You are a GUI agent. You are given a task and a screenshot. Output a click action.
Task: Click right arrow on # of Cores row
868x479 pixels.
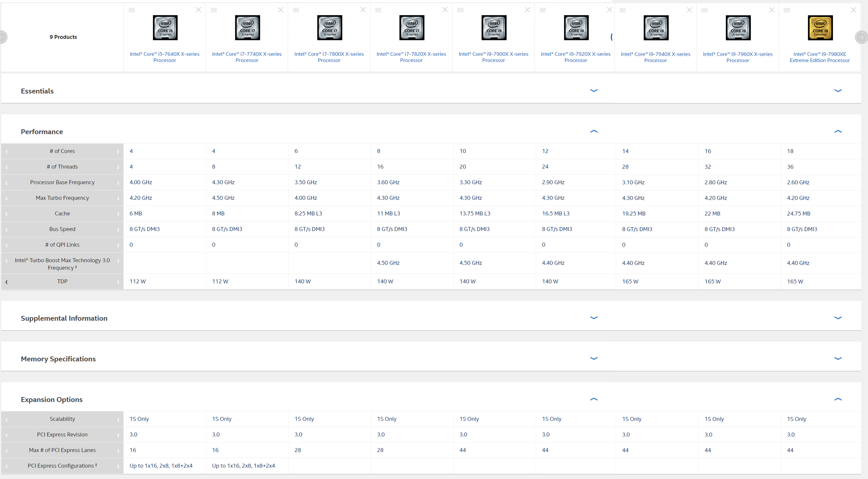pos(118,152)
